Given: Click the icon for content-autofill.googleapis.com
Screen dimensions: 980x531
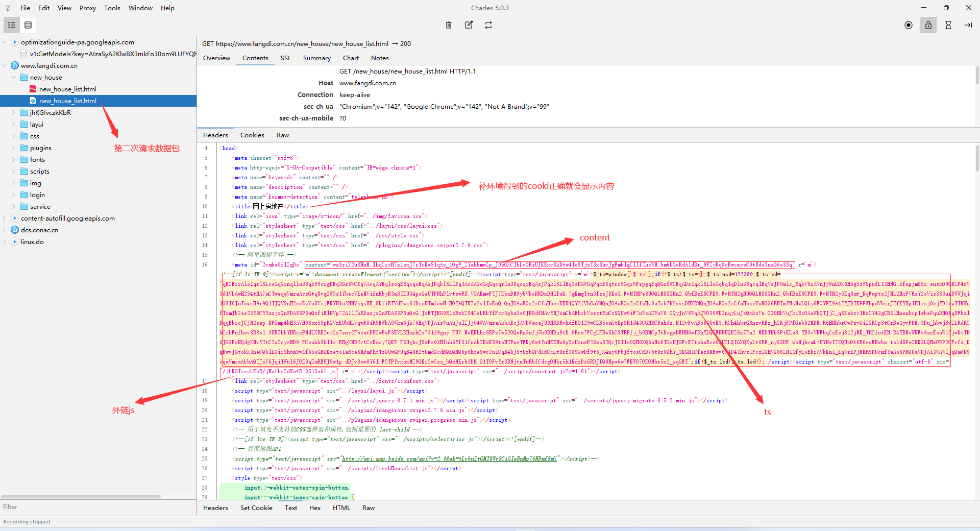Looking at the screenshot, I should pyautogui.click(x=15, y=218).
